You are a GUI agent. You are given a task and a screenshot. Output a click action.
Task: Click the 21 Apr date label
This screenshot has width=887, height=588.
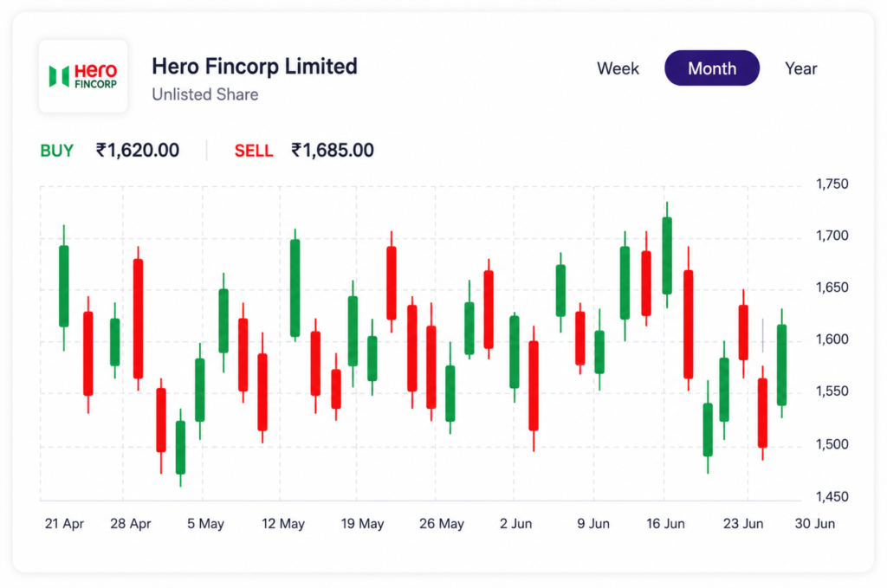click(64, 524)
